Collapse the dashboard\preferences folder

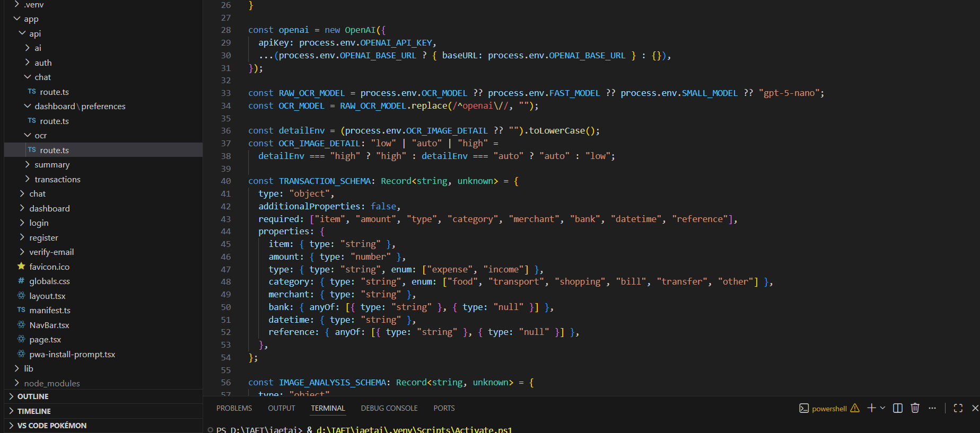[x=103, y=107]
